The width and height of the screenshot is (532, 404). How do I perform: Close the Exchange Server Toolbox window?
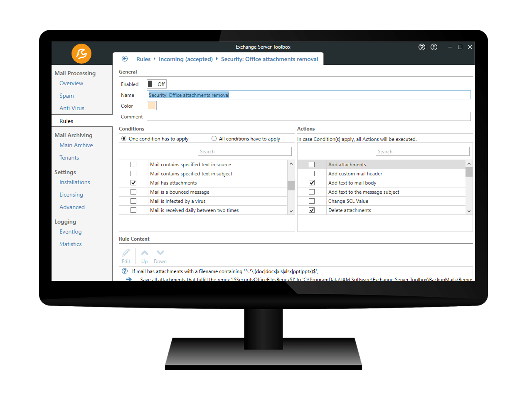pos(470,47)
